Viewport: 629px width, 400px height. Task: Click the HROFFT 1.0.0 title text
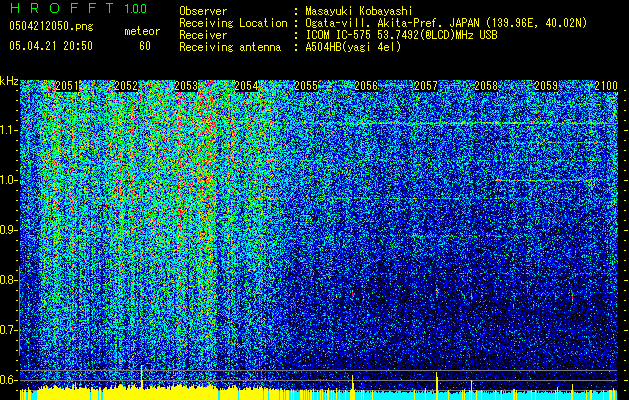[78, 8]
